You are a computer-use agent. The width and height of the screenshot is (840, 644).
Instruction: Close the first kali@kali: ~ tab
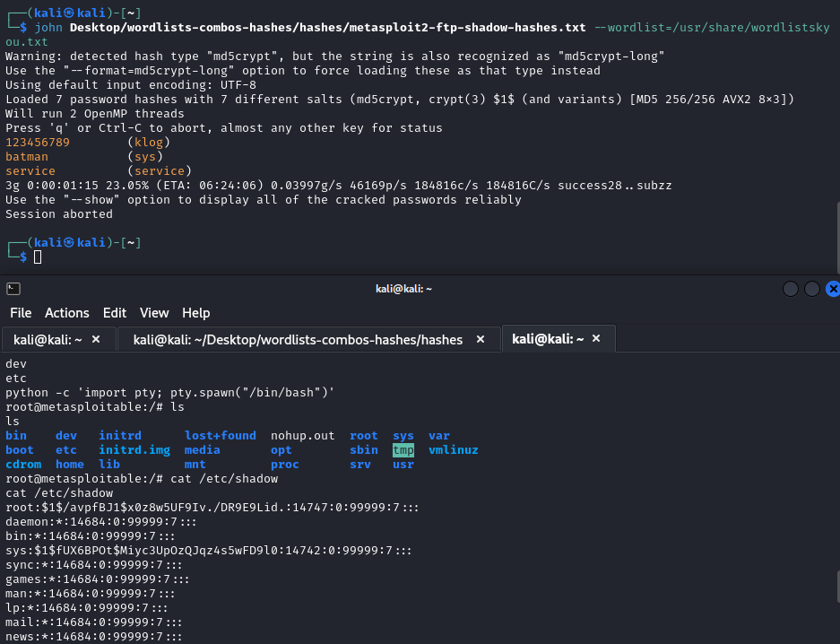coord(97,339)
